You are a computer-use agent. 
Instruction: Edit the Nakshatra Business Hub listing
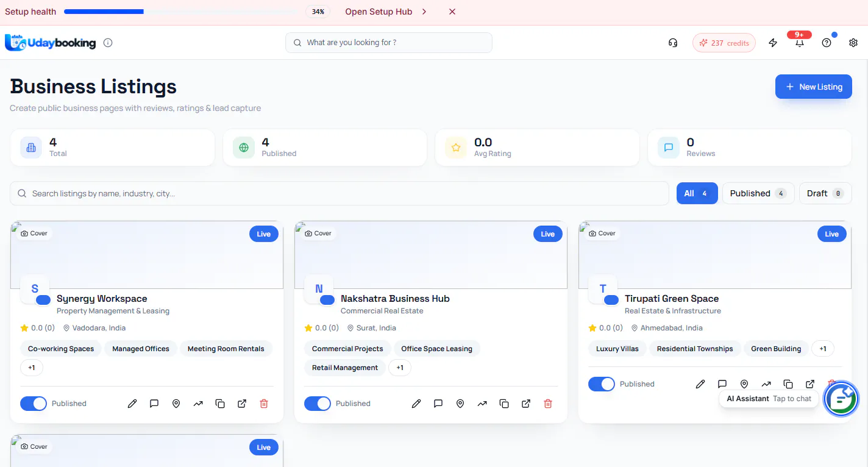416,404
